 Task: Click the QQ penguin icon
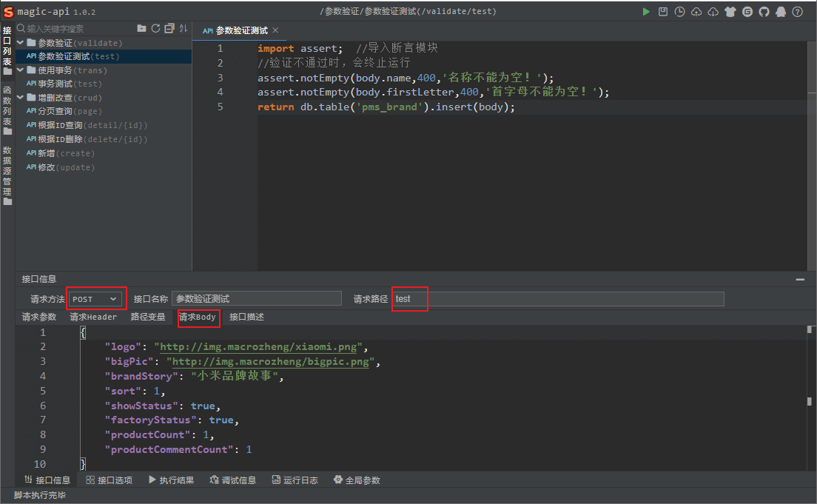point(781,11)
